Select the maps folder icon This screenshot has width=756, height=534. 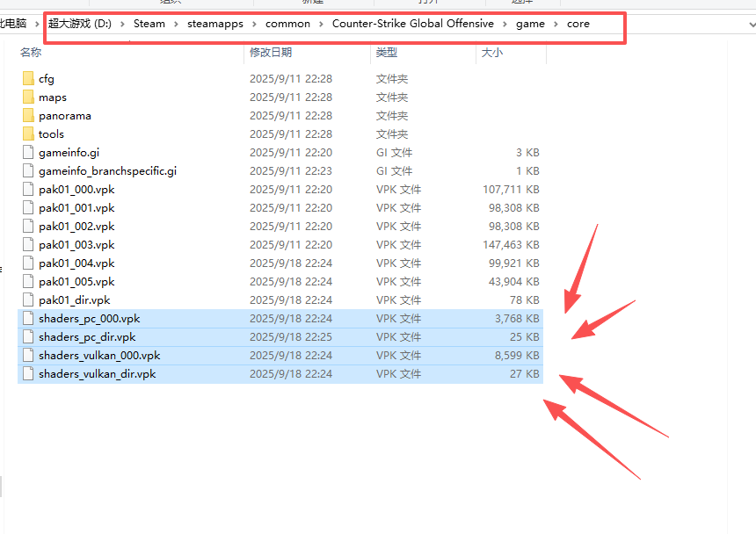(28, 97)
